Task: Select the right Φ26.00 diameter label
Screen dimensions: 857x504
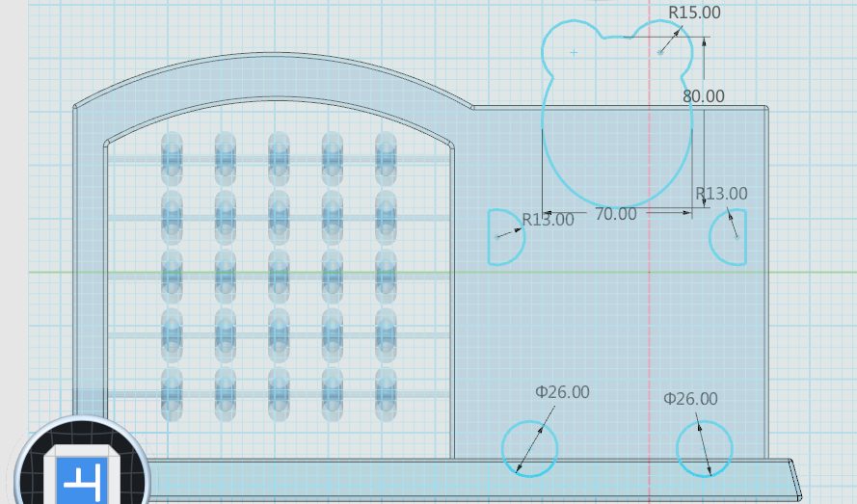Action: coord(690,399)
